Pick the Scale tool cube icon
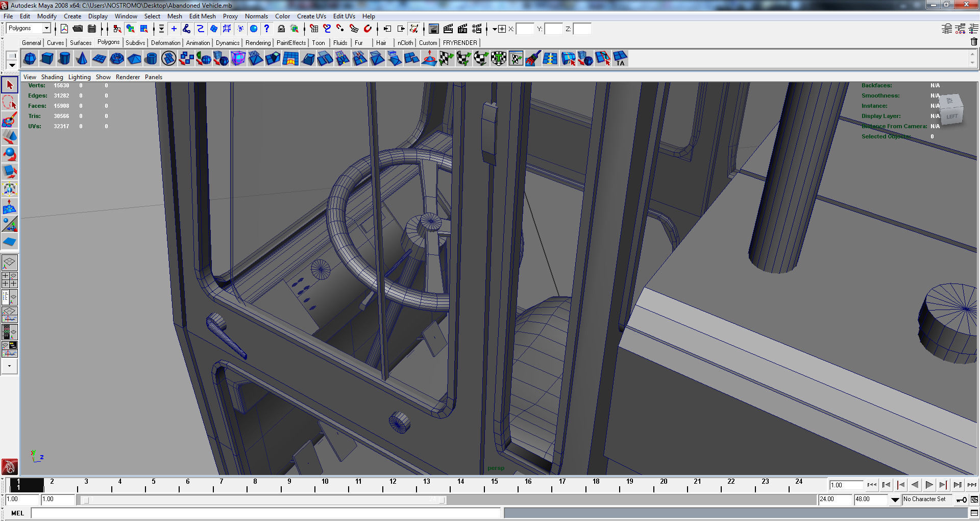This screenshot has width=980, height=521. [10, 172]
